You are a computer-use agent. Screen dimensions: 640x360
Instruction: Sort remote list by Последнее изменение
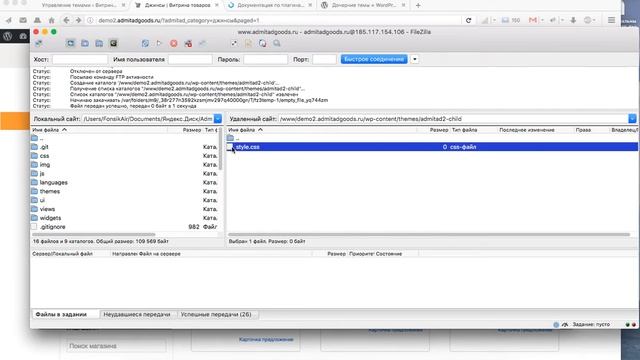click(x=536, y=130)
